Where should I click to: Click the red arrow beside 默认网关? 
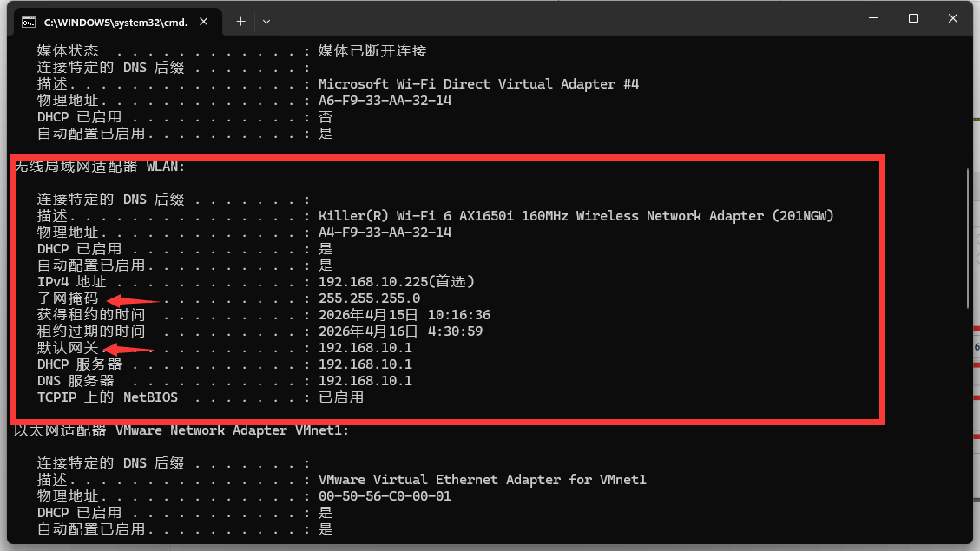(128, 349)
